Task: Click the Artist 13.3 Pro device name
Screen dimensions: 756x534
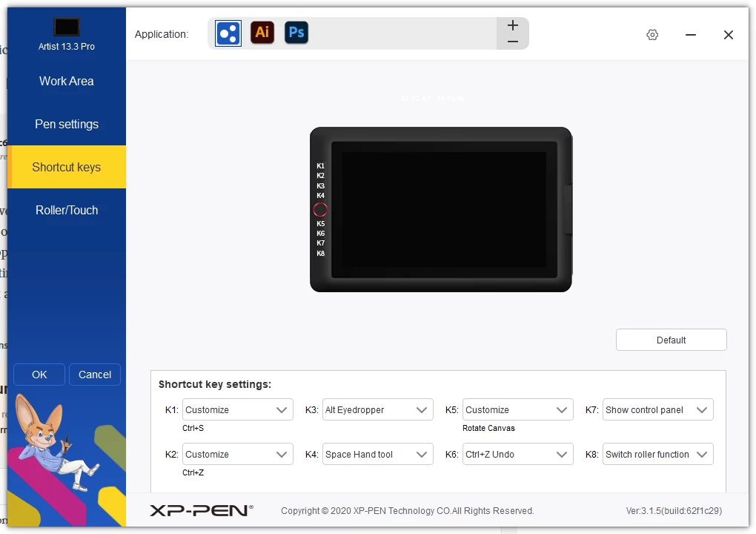Action: (x=67, y=46)
